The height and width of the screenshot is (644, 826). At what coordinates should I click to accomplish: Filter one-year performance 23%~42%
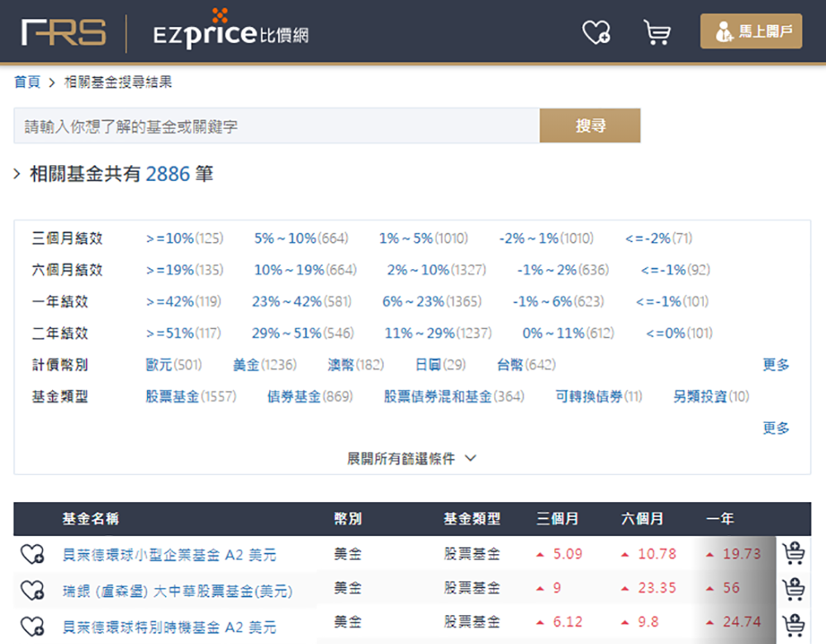click(x=301, y=301)
